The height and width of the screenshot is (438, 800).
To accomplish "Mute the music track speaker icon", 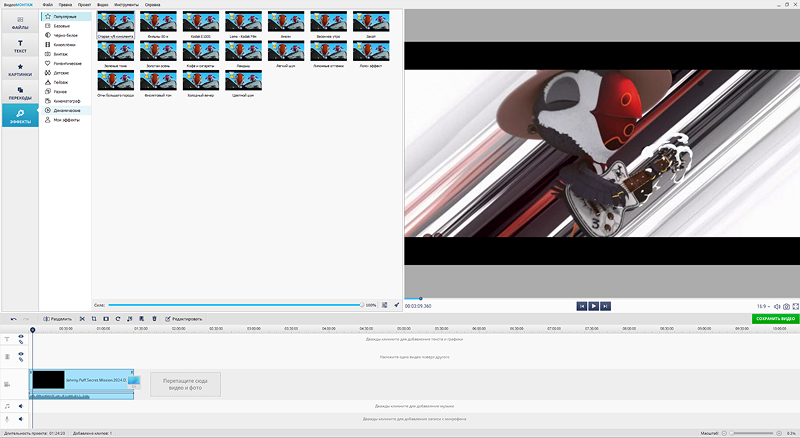I will 21,406.
